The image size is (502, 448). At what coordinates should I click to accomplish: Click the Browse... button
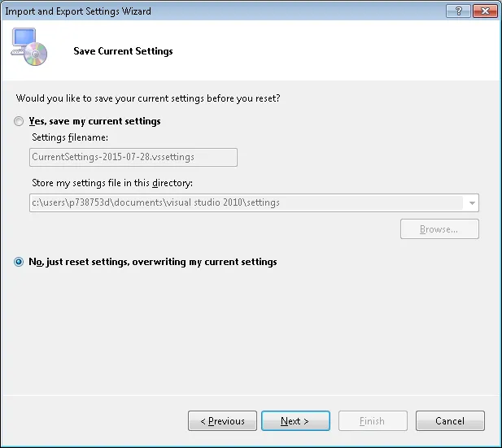[x=439, y=229]
